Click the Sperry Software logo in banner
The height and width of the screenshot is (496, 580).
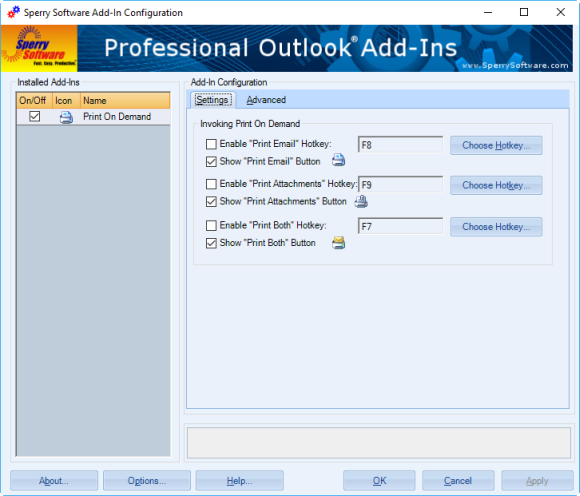(39, 48)
